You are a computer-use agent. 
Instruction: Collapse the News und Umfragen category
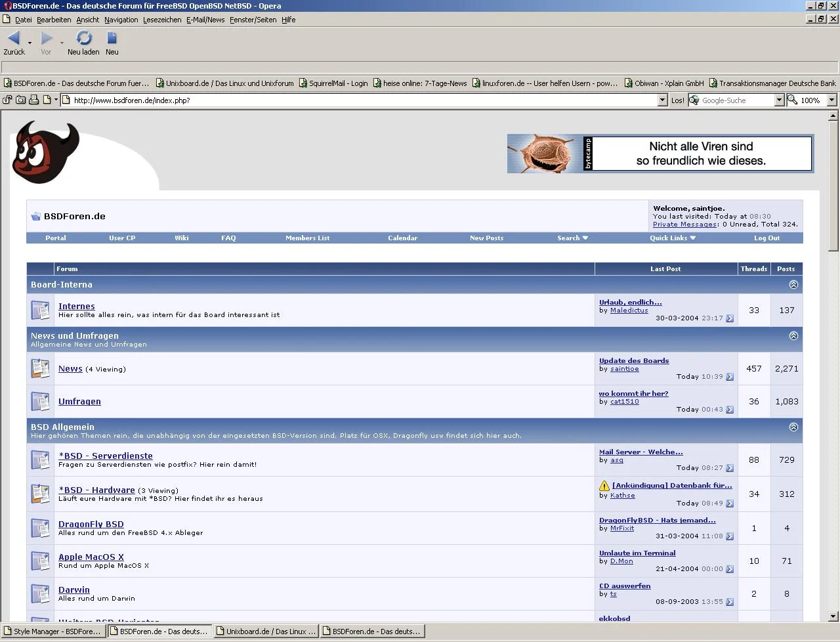pos(793,335)
